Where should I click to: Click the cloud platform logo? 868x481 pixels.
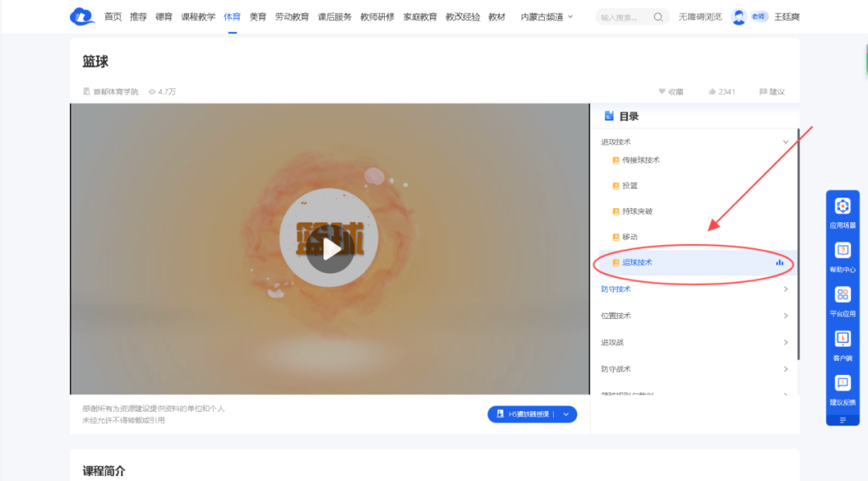point(82,17)
